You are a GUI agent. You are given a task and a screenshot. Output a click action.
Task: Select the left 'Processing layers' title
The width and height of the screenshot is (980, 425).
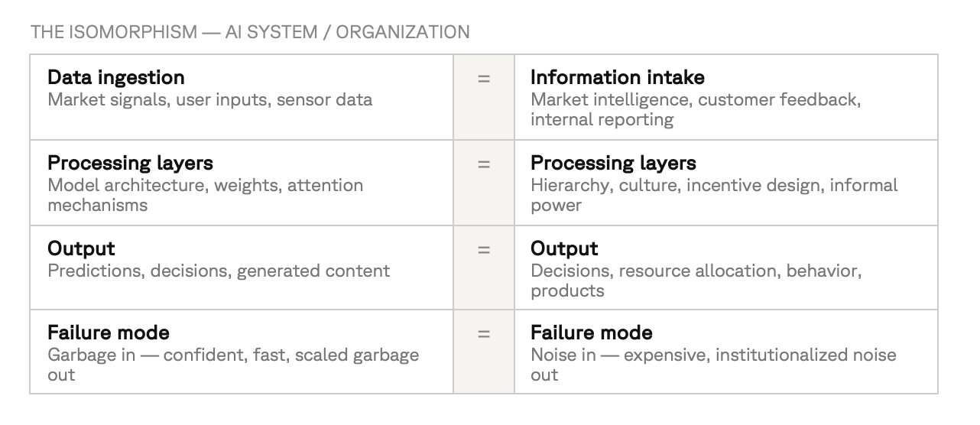tap(130, 163)
